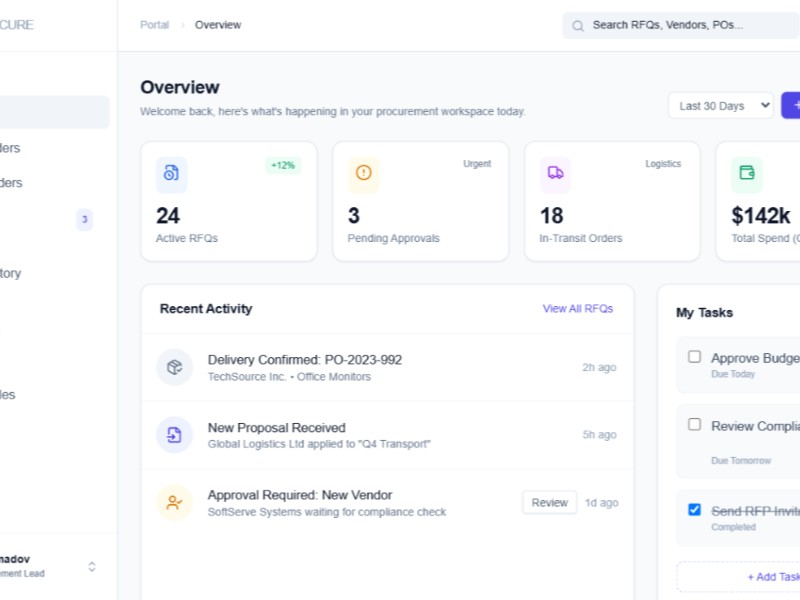Image resolution: width=800 pixels, height=600 pixels.
Task: Click the search magnifier icon
Action: tap(578, 26)
